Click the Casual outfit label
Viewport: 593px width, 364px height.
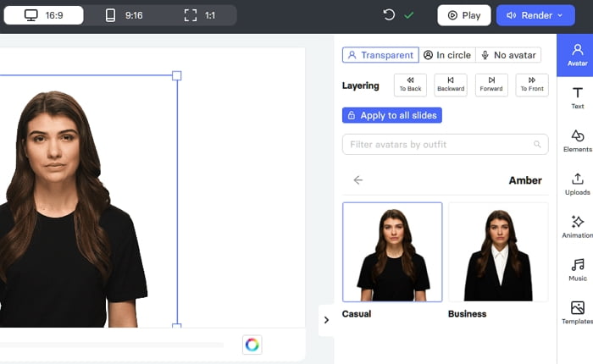click(x=357, y=314)
